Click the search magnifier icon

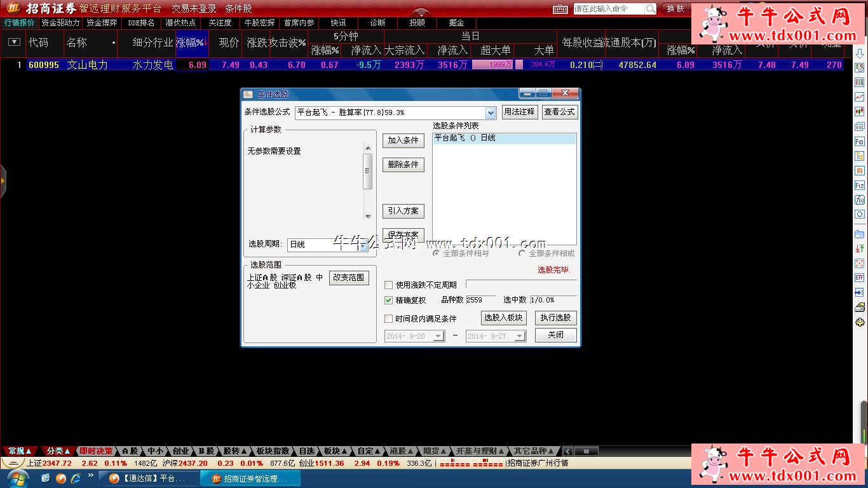coord(651,9)
